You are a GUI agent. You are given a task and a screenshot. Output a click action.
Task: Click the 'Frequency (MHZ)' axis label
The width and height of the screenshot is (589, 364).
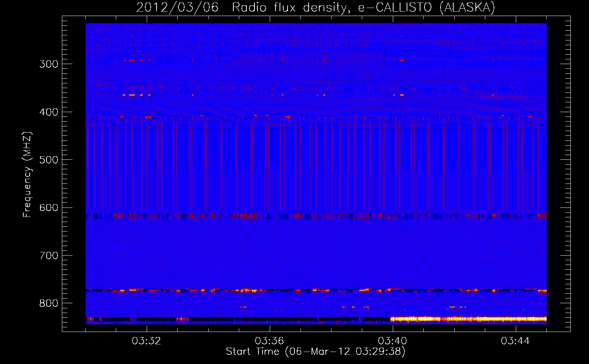tap(27, 175)
